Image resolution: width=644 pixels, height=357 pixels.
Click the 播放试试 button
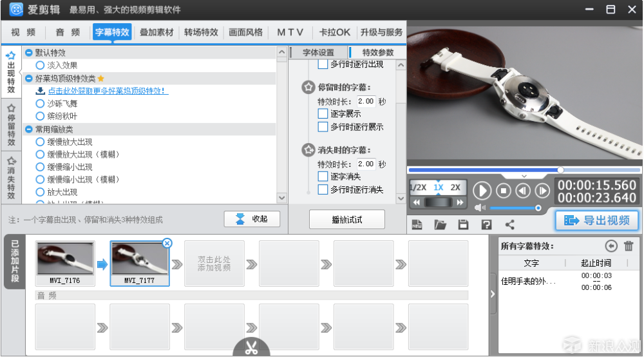pyautogui.click(x=346, y=219)
